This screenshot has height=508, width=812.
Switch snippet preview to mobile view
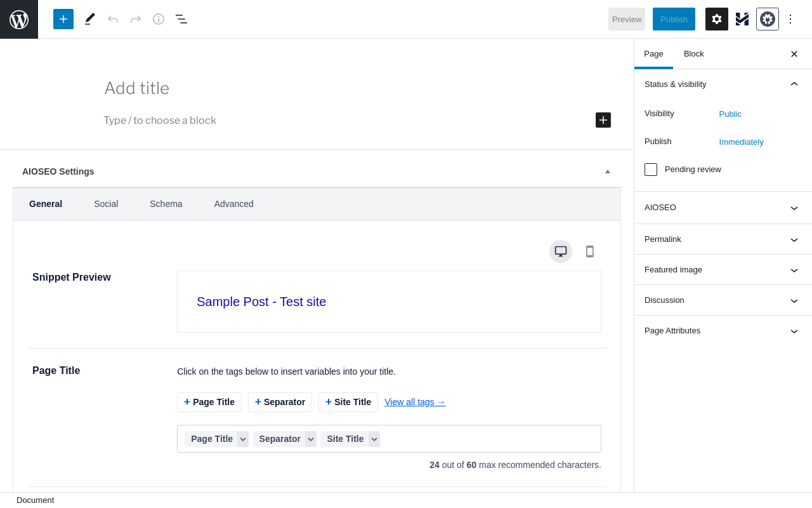[590, 251]
